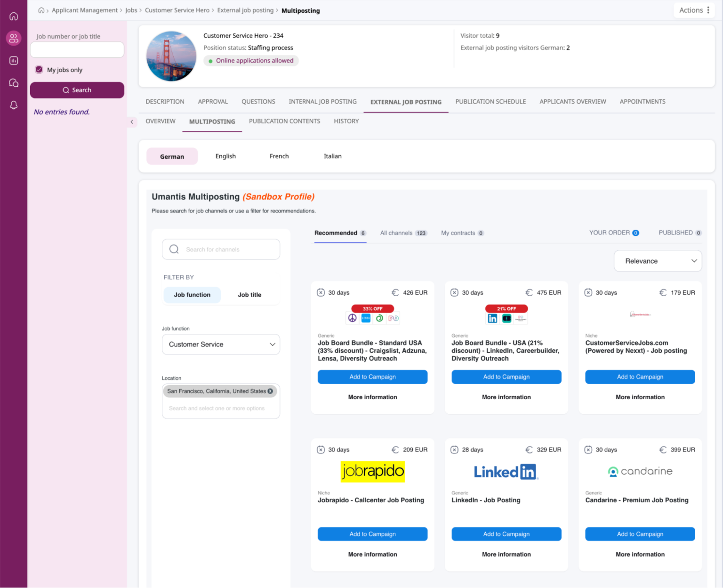
Task: Select the Job function filter toggle
Action: click(192, 295)
